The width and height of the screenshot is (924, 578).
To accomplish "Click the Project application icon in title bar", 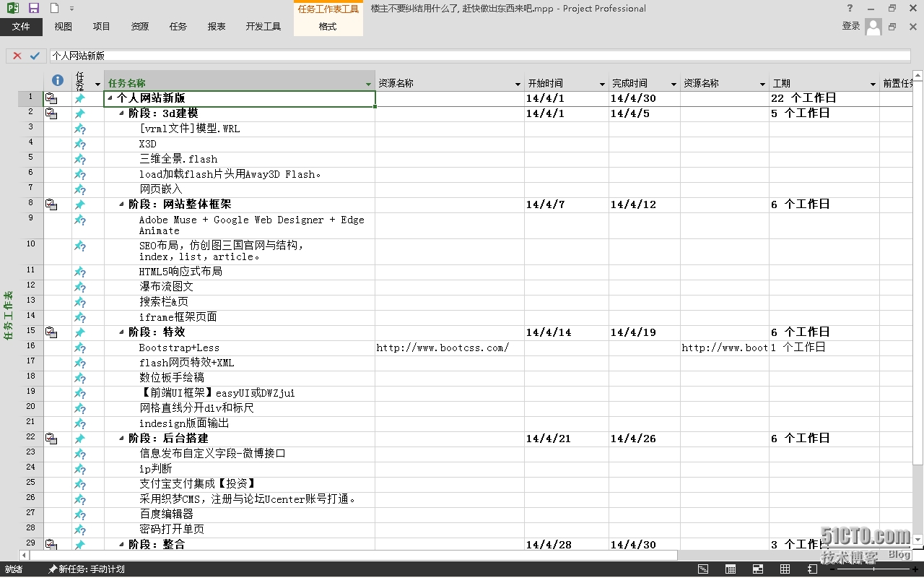I will (12, 8).
